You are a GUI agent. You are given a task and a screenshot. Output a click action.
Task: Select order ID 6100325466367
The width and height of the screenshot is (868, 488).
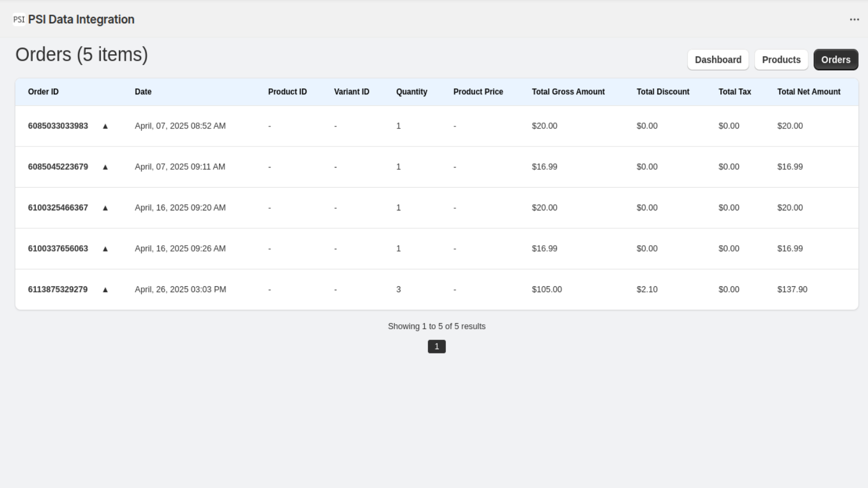[58, 208]
